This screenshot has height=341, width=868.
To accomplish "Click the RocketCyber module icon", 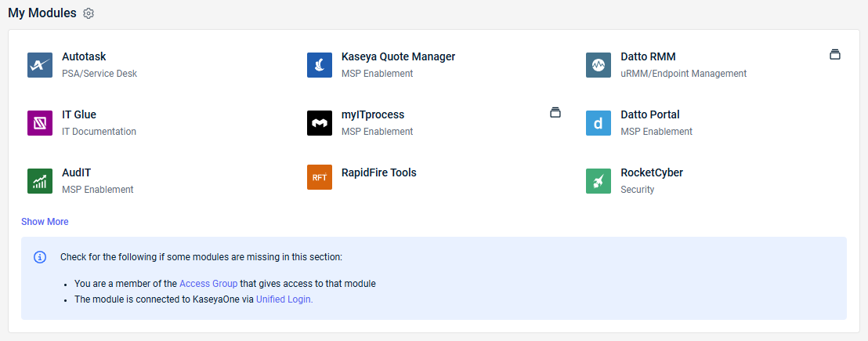I will pyautogui.click(x=599, y=181).
